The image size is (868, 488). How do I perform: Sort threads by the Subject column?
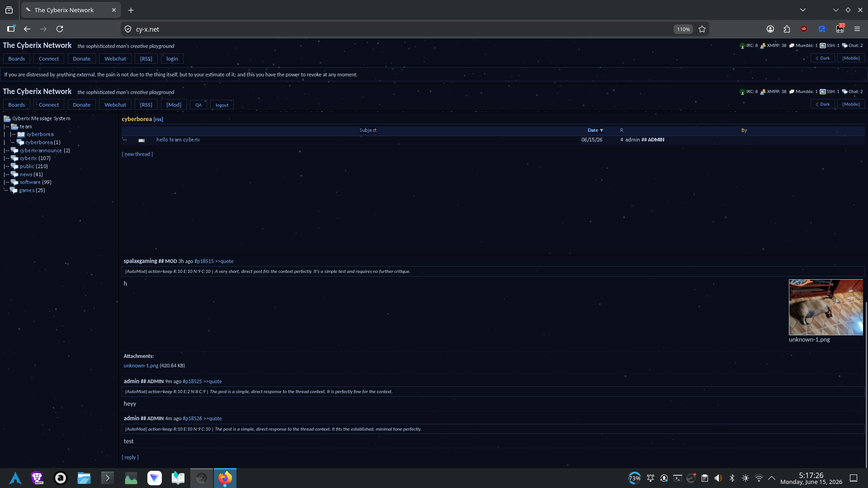click(368, 130)
